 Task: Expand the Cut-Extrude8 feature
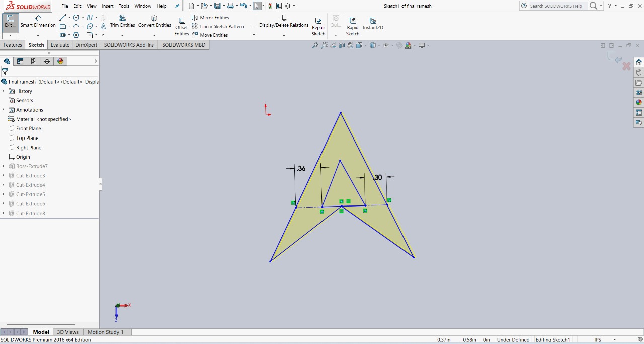pyautogui.click(x=4, y=213)
